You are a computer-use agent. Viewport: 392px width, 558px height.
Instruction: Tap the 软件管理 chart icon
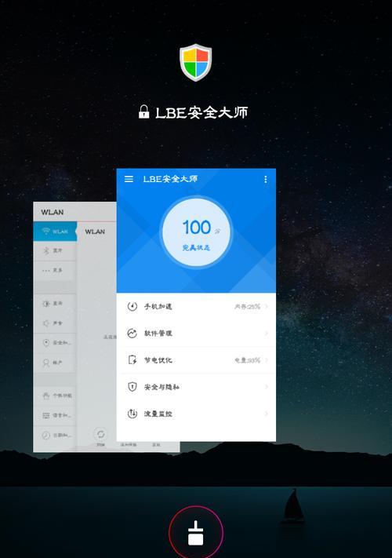[132, 333]
